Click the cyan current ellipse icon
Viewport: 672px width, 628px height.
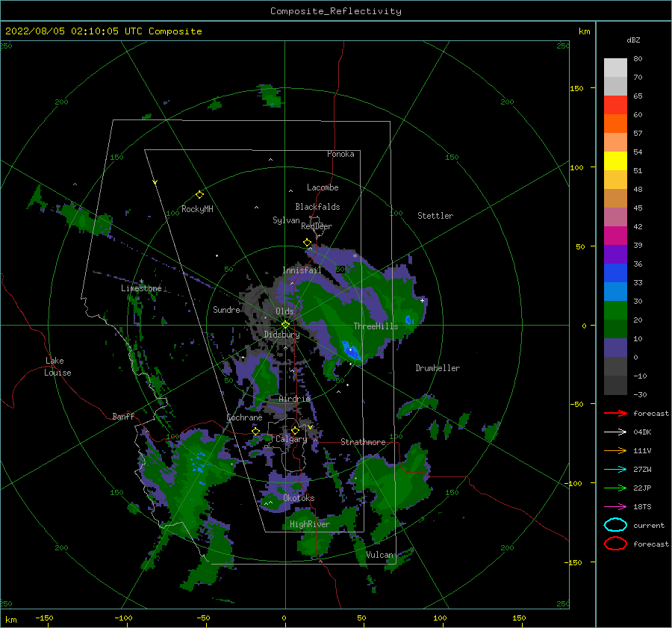(x=615, y=525)
